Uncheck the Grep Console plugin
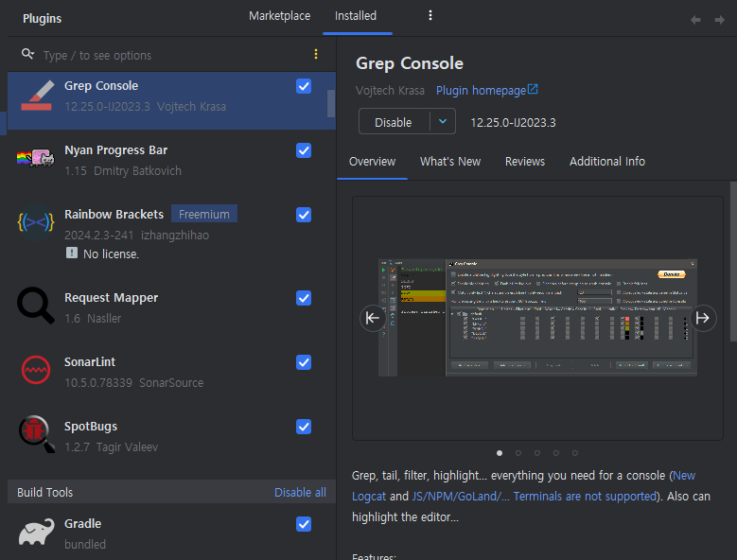This screenshot has width=737, height=560. [304, 86]
